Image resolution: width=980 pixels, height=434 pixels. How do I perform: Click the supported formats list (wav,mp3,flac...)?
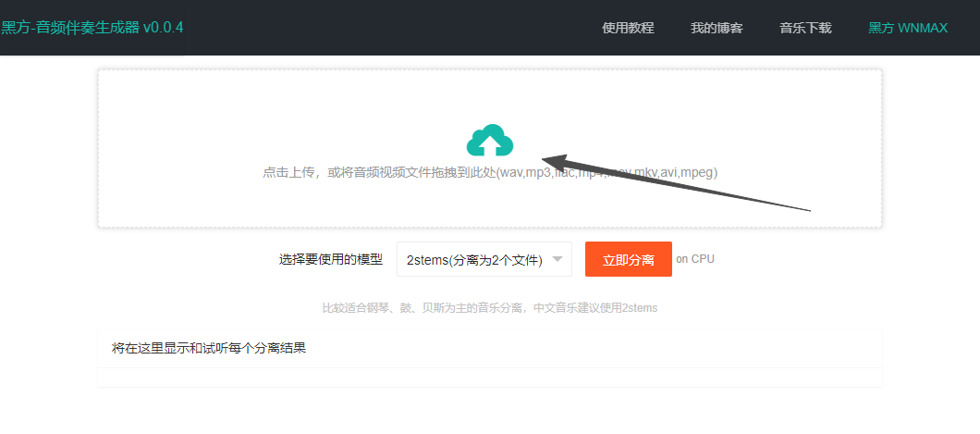tap(607, 172)
